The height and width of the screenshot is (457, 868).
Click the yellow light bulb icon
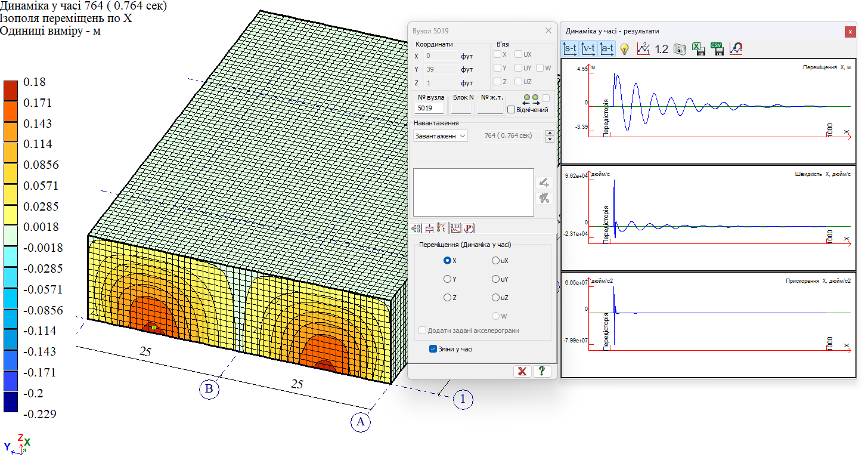coord(625,50)
